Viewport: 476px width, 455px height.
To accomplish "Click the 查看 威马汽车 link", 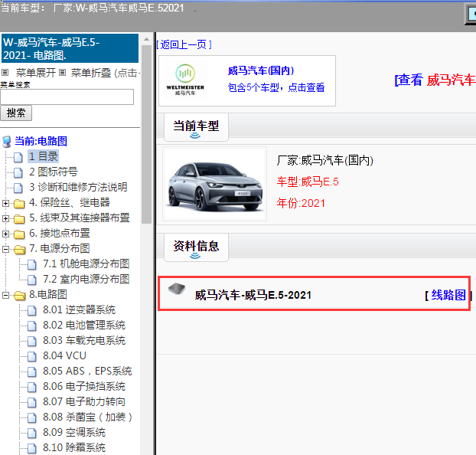I will click(435, 80).
